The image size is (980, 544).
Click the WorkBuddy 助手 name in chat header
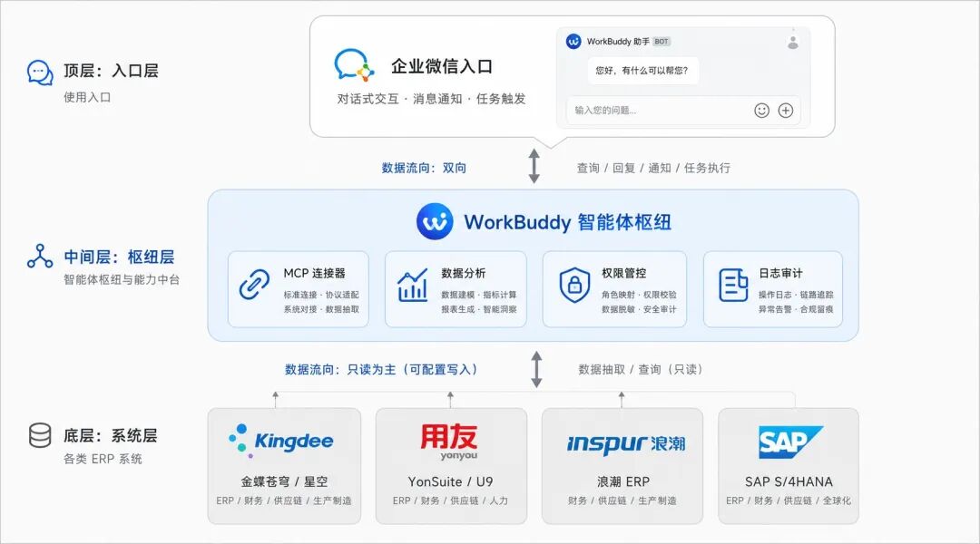(x=618, y=42)
